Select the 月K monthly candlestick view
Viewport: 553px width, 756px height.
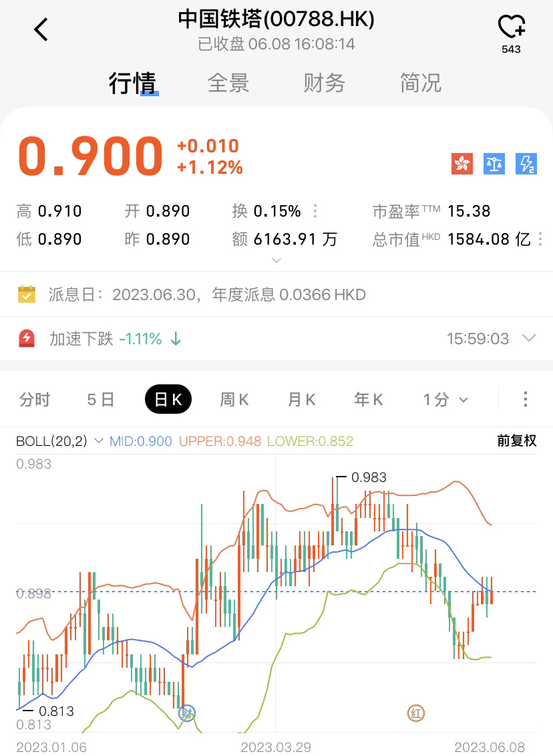tap(301, 400)
